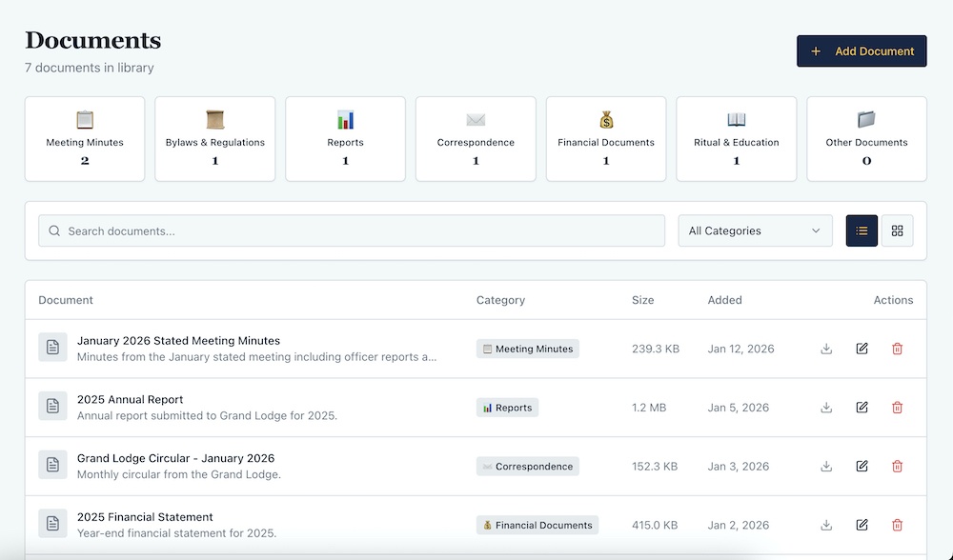The width and height of the screenshot is (953, 560).
Task: Edit the Grand Lodge Circular entry
Action: (x=862, y=467)
